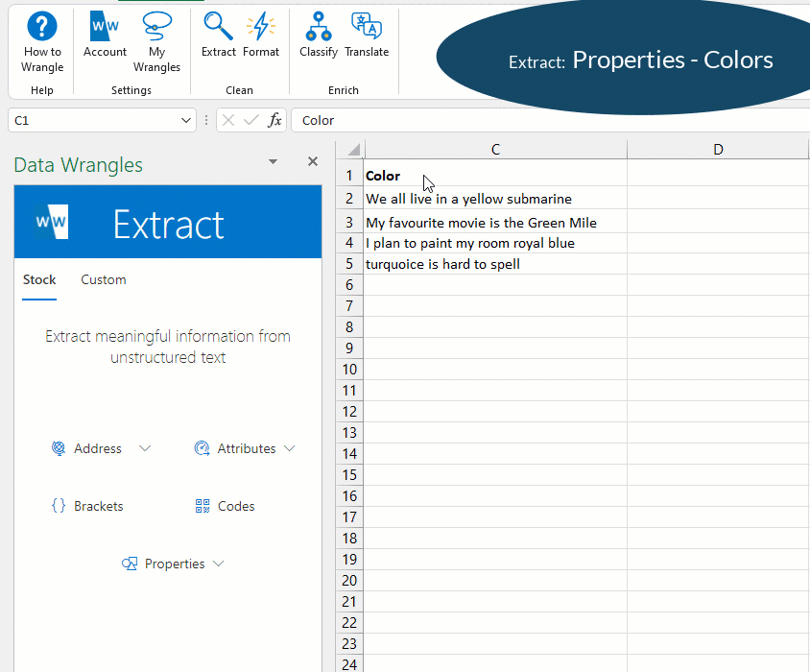The image size is (810, 672).
Task: Switch to the Custom tab
Action: (104, 279)
